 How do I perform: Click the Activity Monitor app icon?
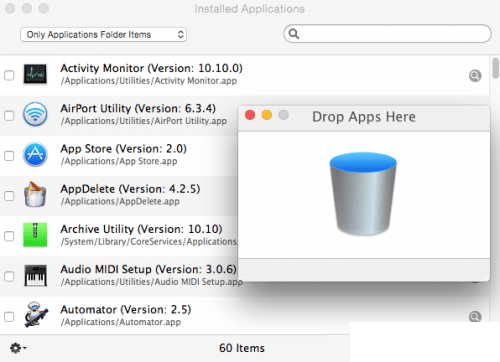35,74
